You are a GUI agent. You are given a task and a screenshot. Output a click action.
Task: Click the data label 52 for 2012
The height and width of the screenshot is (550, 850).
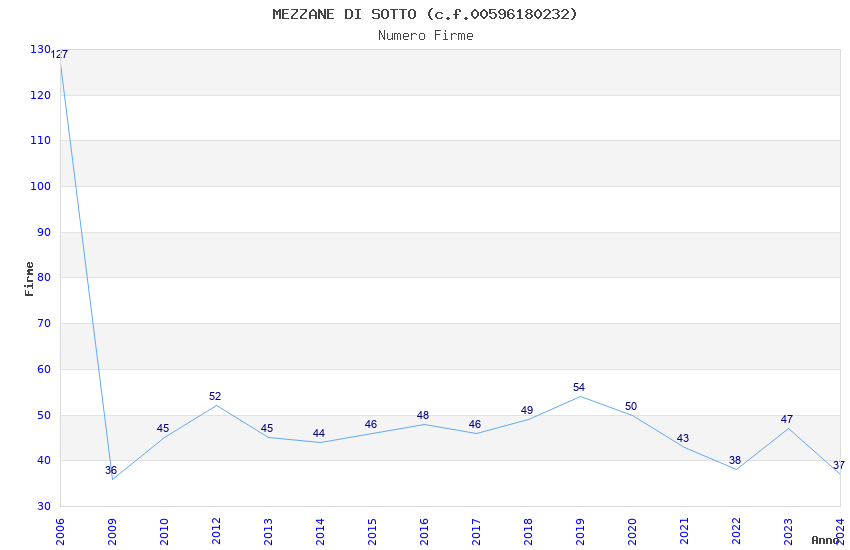[215, 397]
